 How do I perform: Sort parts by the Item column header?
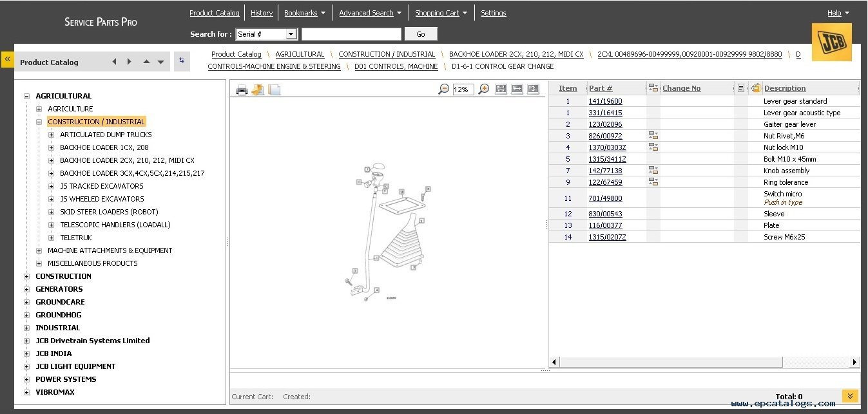[x=568, y=88]
